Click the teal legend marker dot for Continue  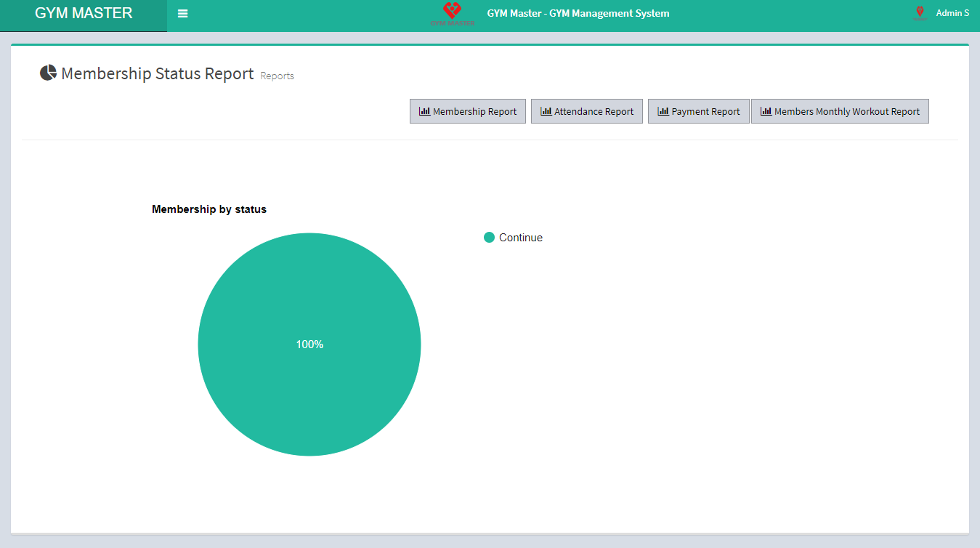(x=489, y=237)
